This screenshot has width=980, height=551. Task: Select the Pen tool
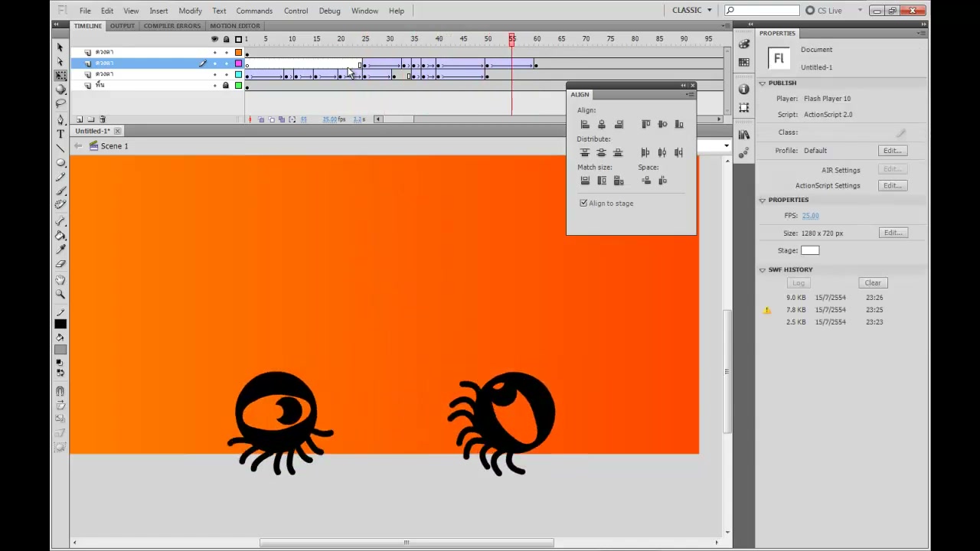(x=60, y=120)
